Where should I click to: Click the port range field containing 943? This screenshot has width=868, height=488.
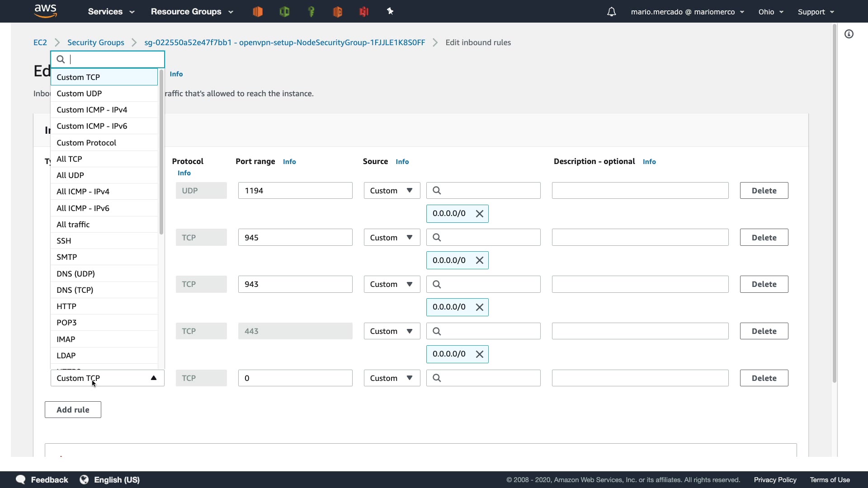[x=295, y=284]
